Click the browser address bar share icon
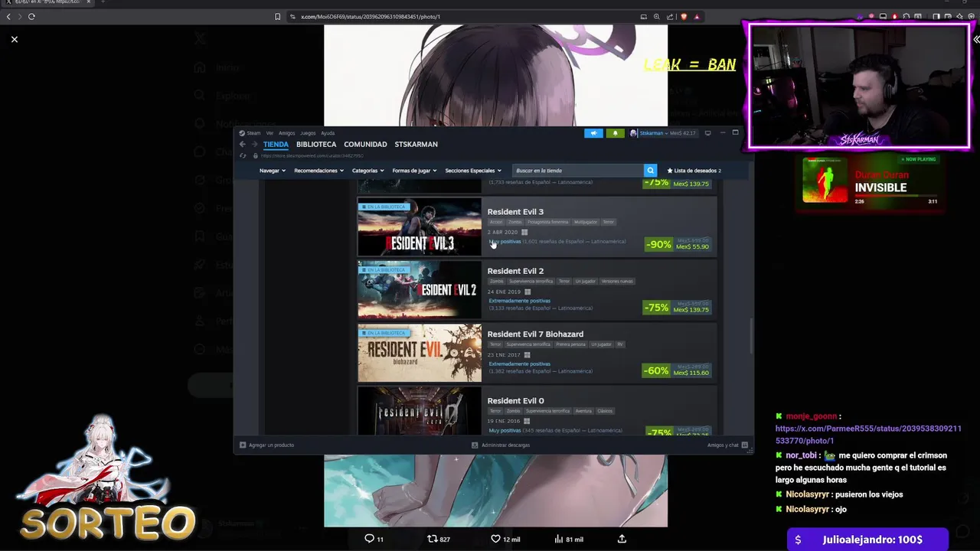Screen dimensions: 980x551 coord(671,16)
